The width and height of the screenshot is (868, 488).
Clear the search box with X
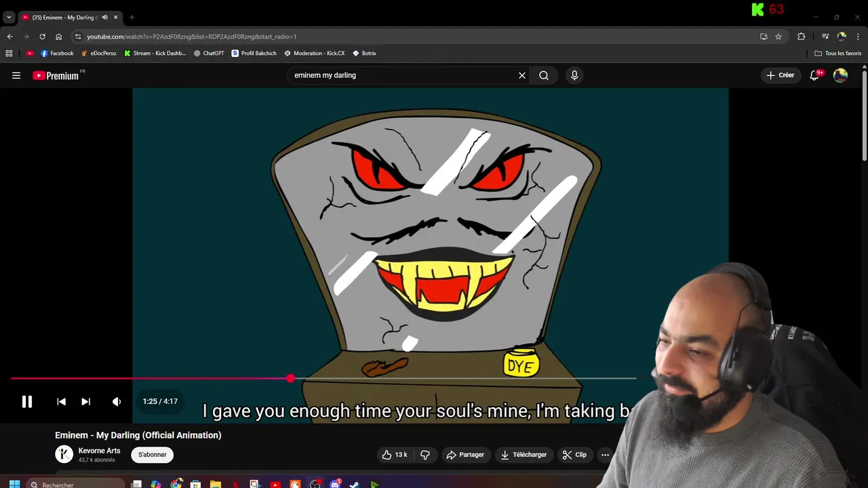[x=522, y=75]
